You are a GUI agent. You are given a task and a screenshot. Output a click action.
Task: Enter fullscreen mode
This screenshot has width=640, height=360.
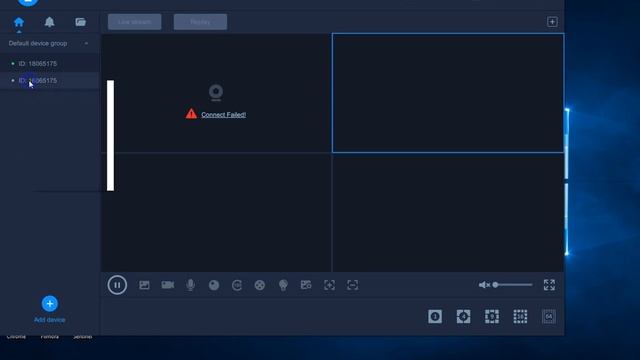pos(549,285)
